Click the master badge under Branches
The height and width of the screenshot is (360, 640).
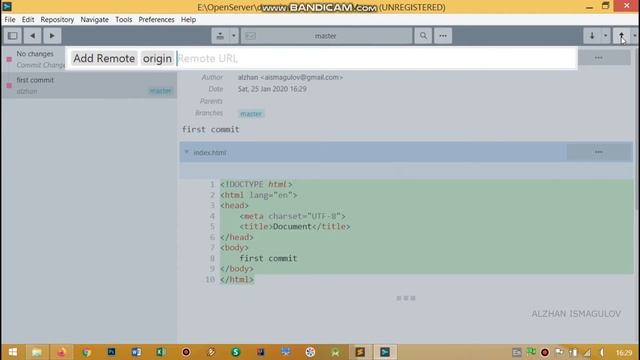[x=251, y=114]
